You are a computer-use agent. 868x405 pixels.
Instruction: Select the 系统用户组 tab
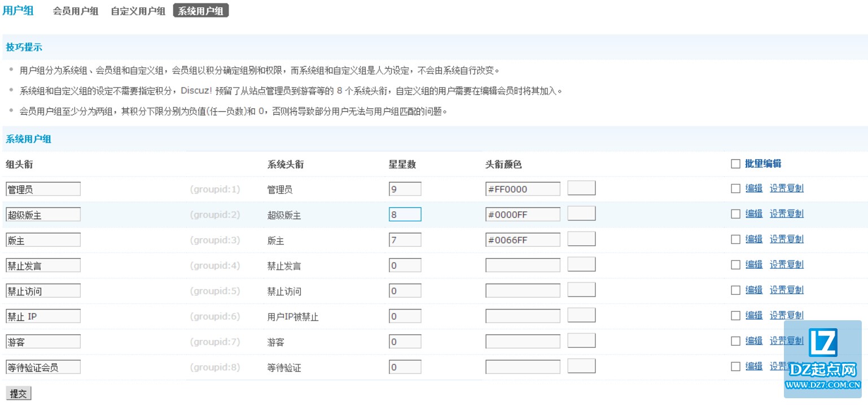pyautogui.click(x=200, y=10)
